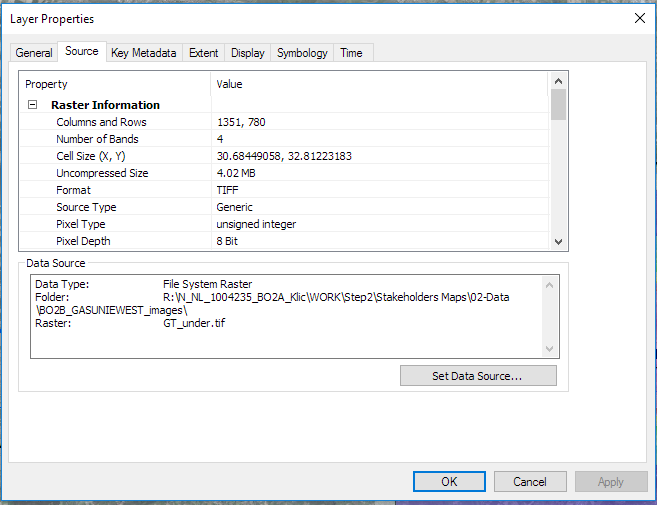Click the Data Type: label

pos(62,284)
